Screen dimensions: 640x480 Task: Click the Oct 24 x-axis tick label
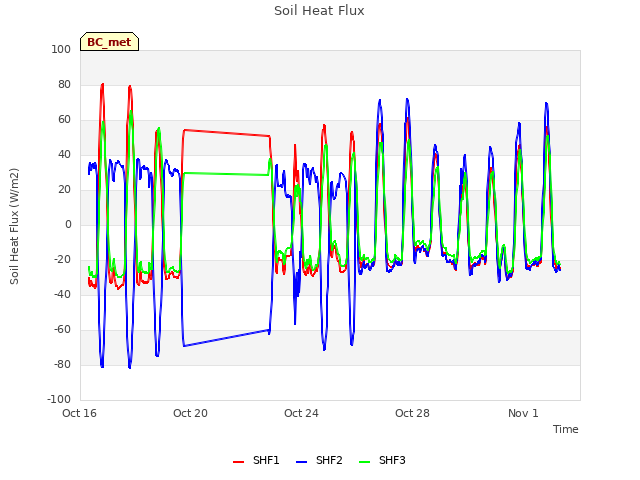[301, 413]
